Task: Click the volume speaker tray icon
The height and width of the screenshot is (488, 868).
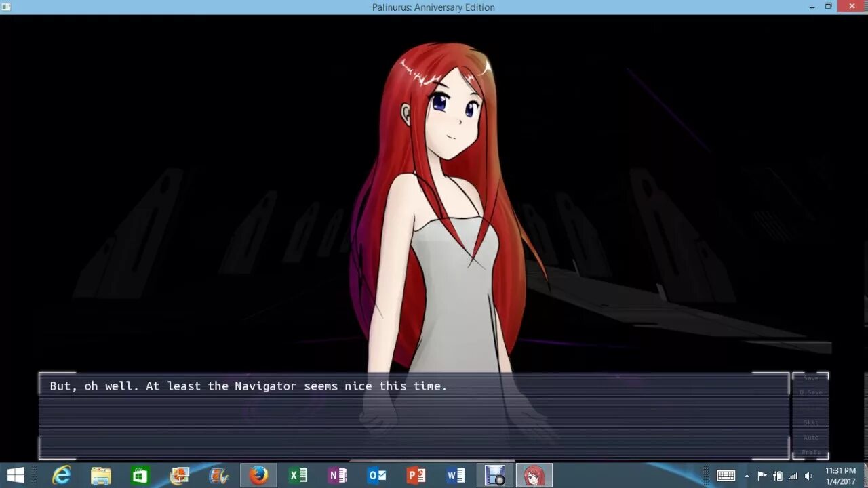Action: point(808,476)
